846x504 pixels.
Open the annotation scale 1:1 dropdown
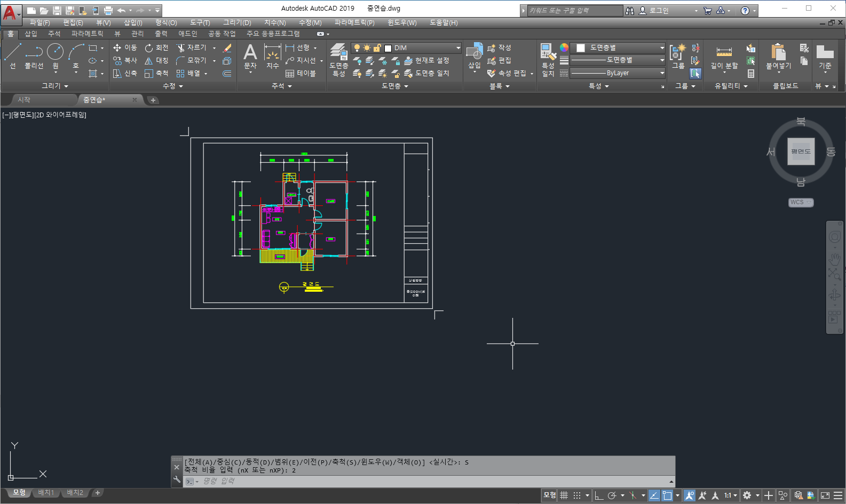[730, 495]
